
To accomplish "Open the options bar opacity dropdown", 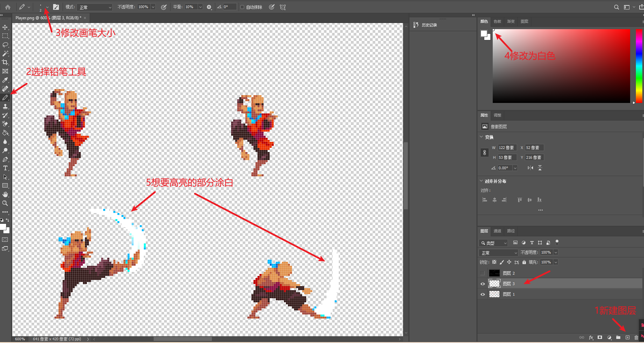I will tap(153, 7).
